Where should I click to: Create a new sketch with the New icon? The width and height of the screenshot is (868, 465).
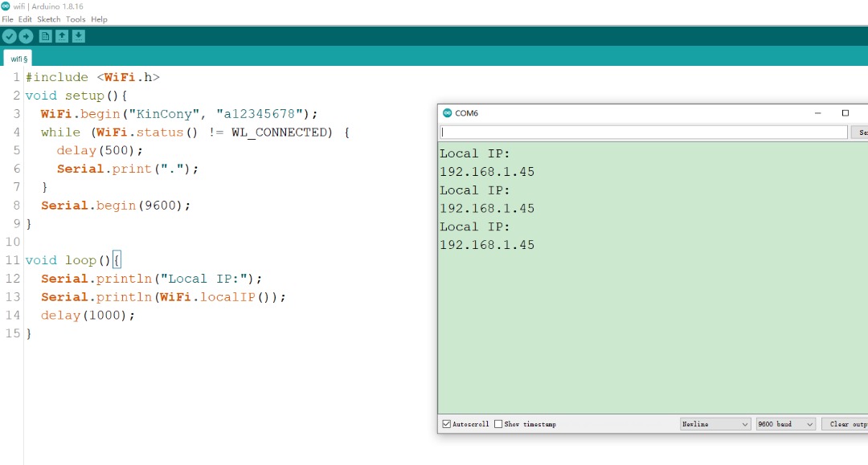(x=46, y=36)
